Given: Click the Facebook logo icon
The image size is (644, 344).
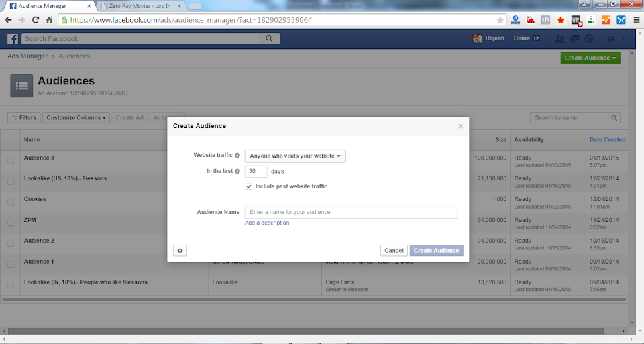Looking at the screenshot, I should [13, 39].
